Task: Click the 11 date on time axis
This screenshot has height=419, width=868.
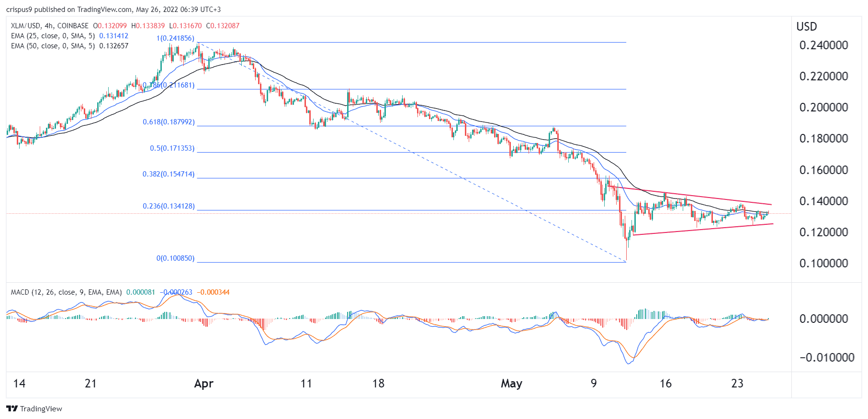Action: 306,384
